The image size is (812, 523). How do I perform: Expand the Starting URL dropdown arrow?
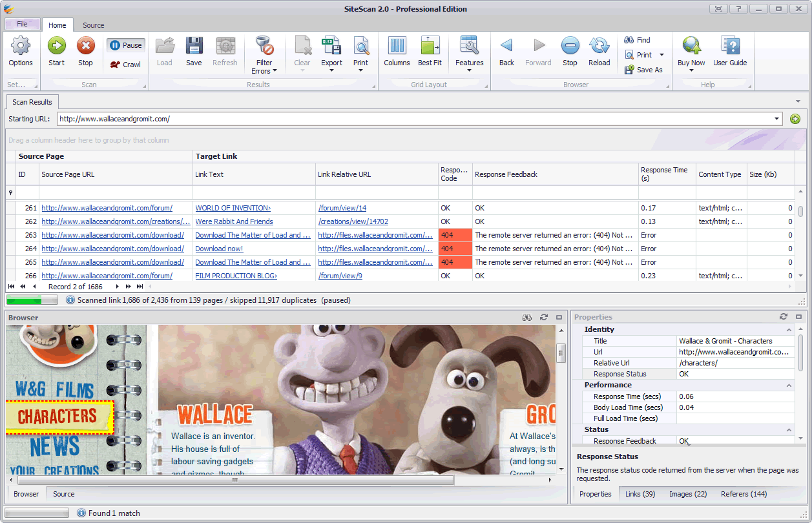point(777,119)
